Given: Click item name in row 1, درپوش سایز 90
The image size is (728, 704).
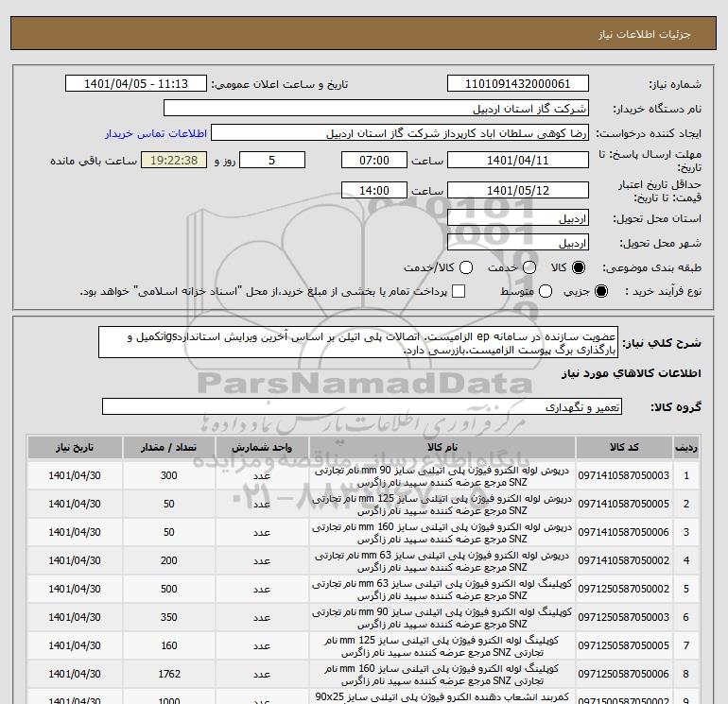Looking at the screenshot, I should tap(442, 476).
